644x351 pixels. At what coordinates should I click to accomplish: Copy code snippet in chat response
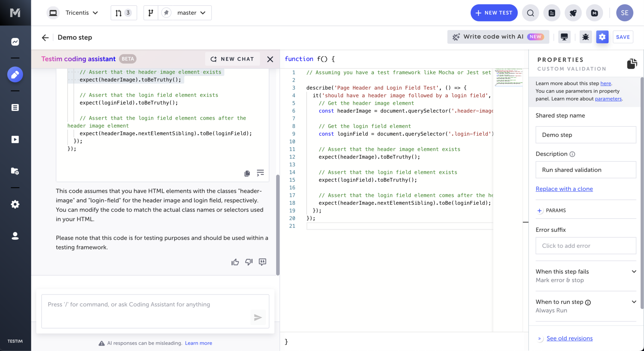coord(247,173)
